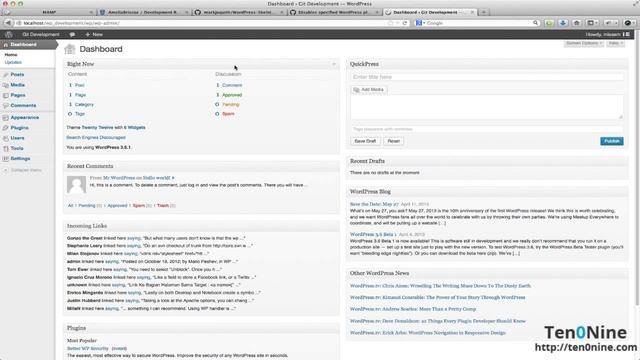Click the Collapse menu arrow icon
Image resolution: width=640 pixels, height=360 pixels.
point(6,170)
